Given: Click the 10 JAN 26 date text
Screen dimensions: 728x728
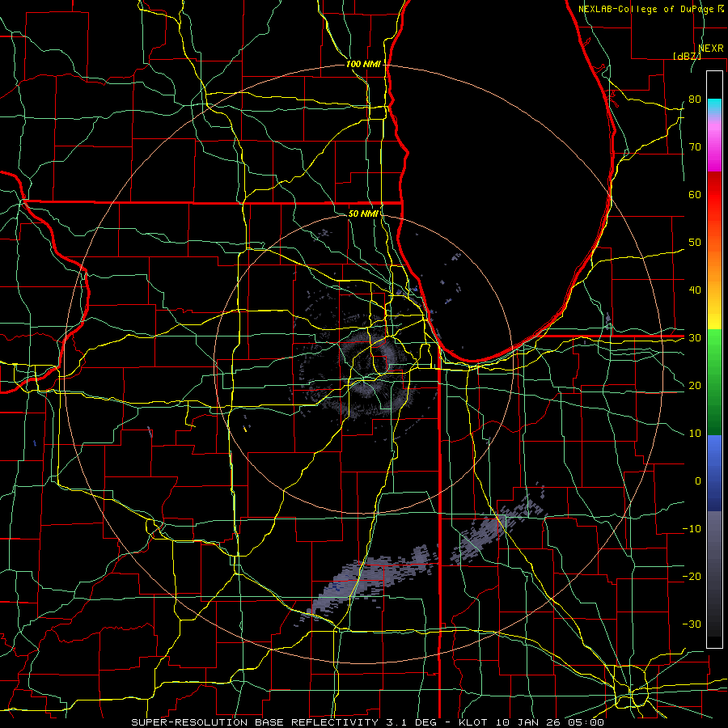Looking at the screenshot, I should click(527, 722).
